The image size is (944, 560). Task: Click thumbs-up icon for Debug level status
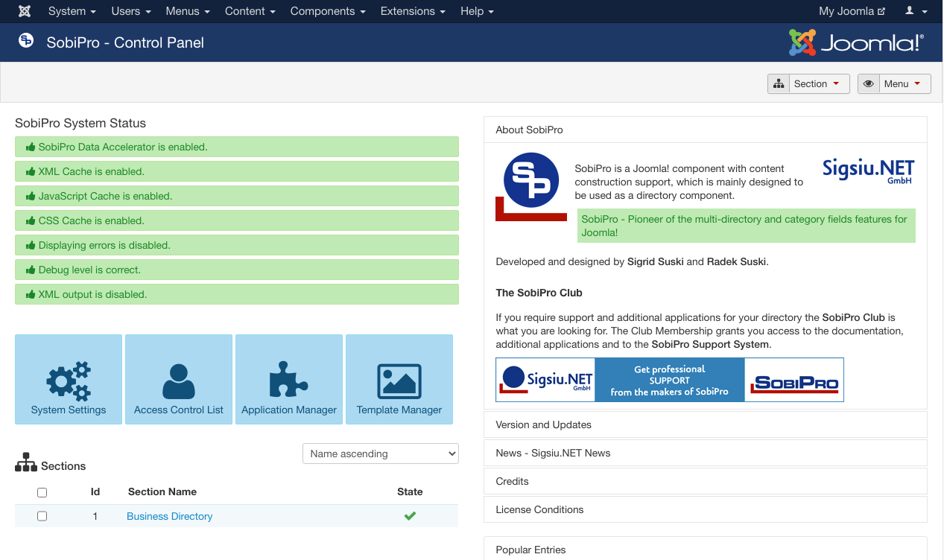(x=31, y=270)
